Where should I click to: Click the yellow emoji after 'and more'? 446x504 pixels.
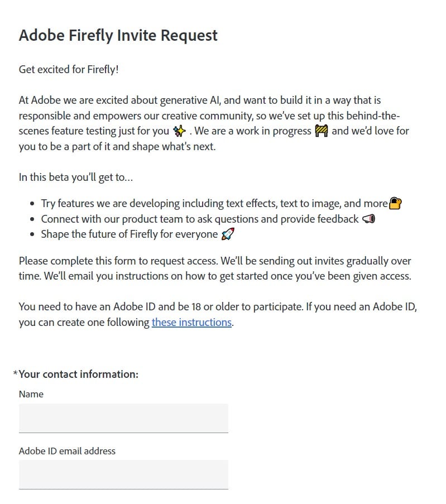(395, 204)
